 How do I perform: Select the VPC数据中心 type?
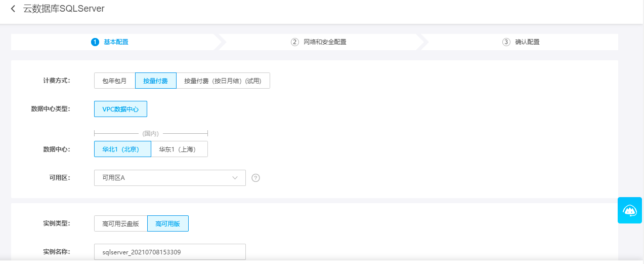tap(120, 109)
